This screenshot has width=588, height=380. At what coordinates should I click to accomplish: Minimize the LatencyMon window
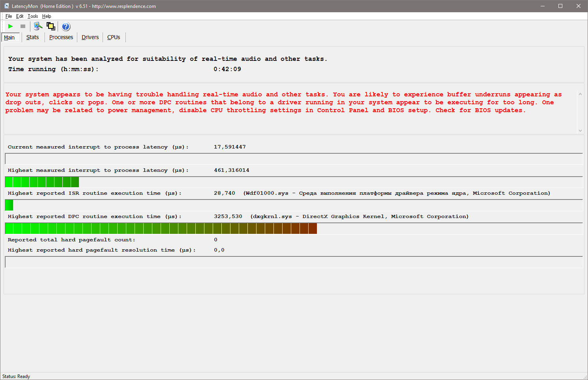pyautogui.click(x=543, y=6)
